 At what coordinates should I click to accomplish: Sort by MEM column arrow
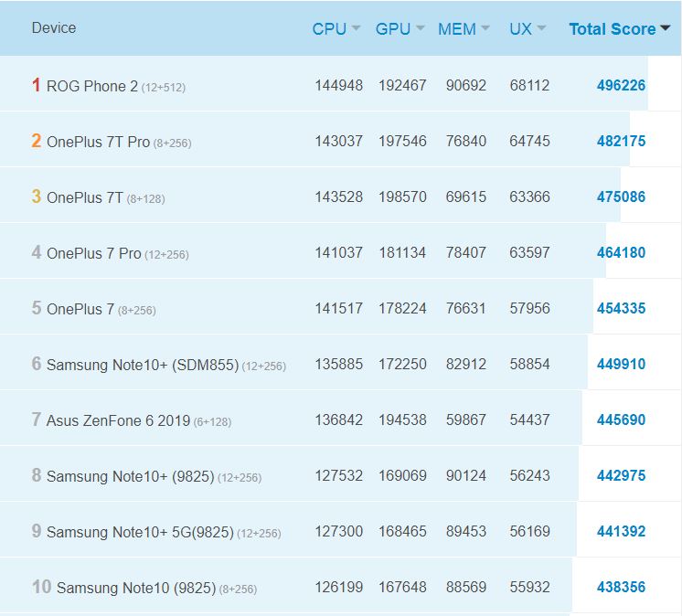pos(485,29)
